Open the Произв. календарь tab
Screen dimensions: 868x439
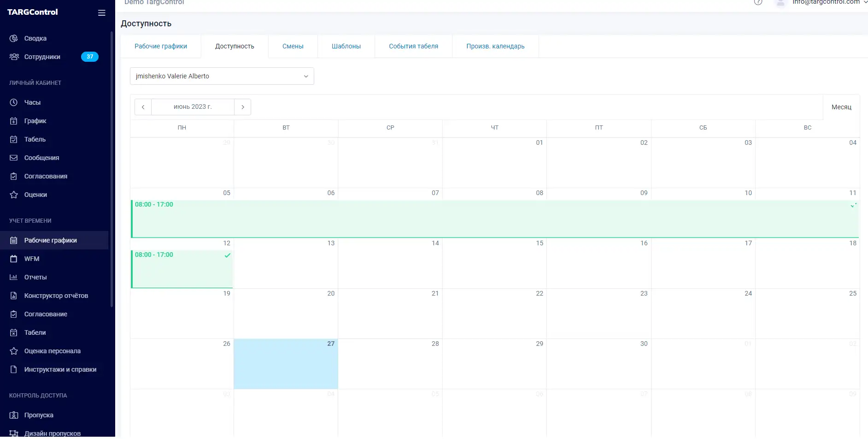point(495,46)
